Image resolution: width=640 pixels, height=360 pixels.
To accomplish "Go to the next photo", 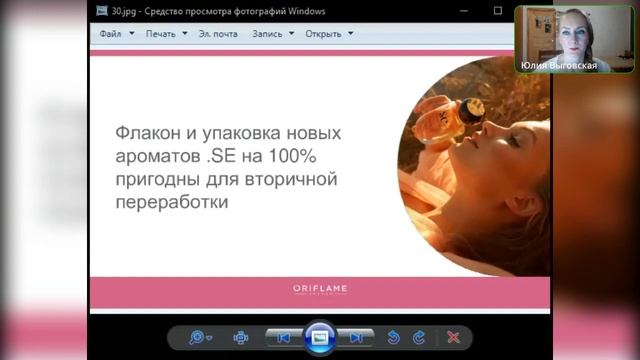I will (x=356, y=338).
